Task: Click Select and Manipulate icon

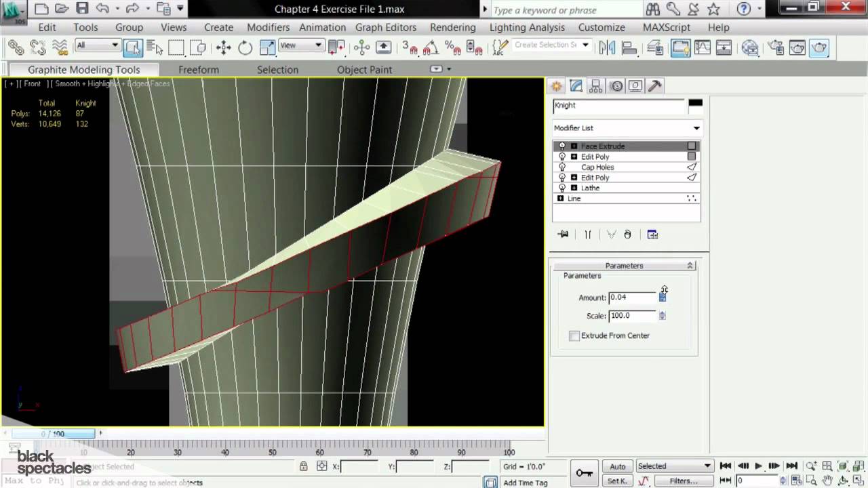Action: point(361,47)
